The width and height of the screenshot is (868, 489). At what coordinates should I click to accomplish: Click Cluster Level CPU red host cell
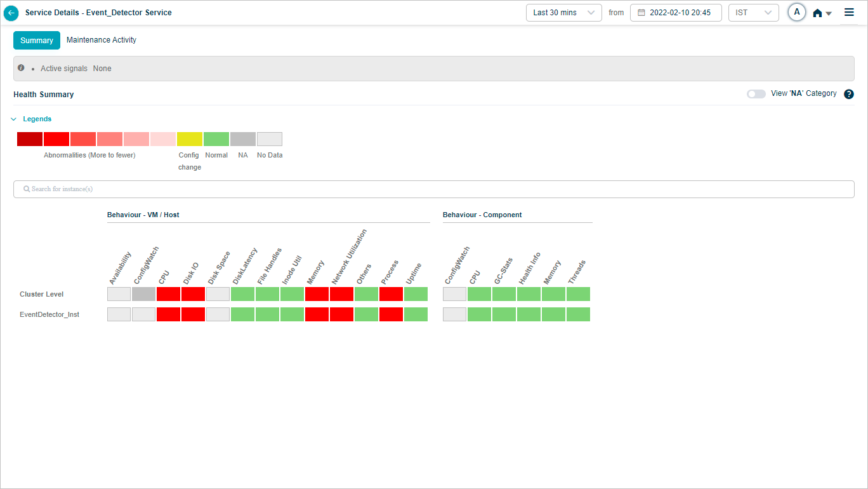[168, 294]
